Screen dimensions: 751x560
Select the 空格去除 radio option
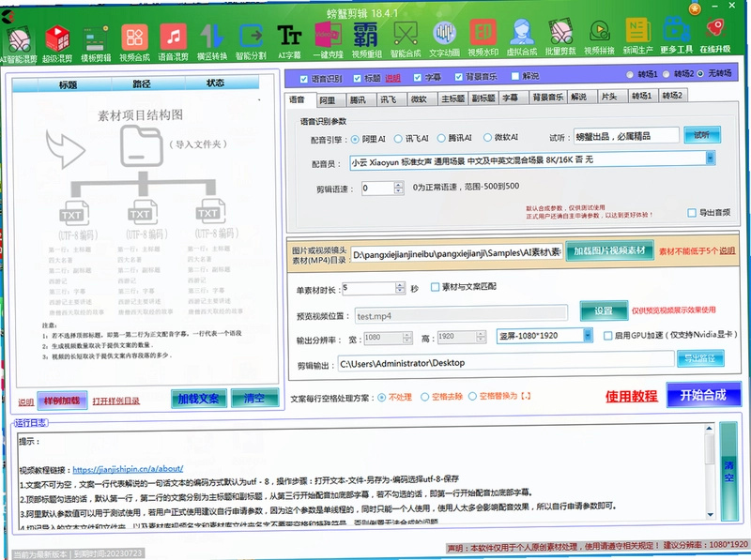tap(424, 397)
